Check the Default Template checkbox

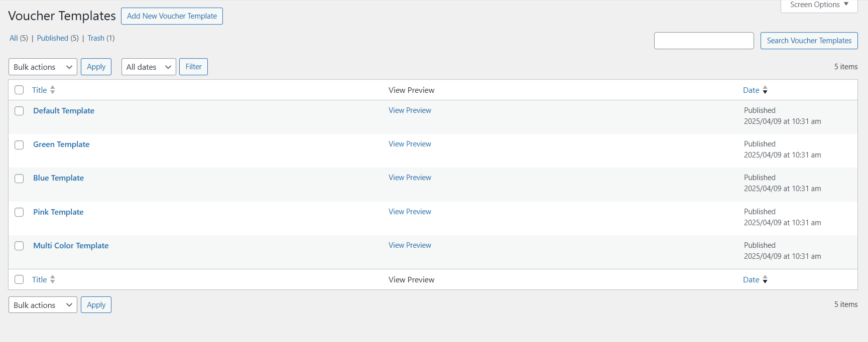click(x=19, y=111)
